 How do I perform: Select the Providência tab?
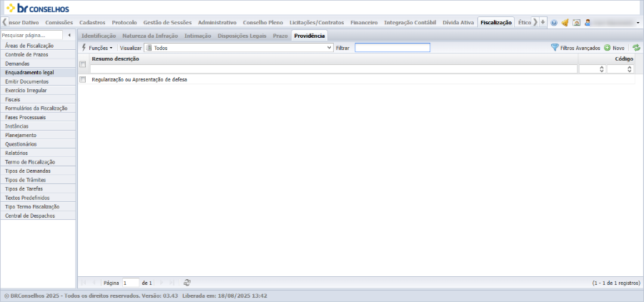(309, 36)
